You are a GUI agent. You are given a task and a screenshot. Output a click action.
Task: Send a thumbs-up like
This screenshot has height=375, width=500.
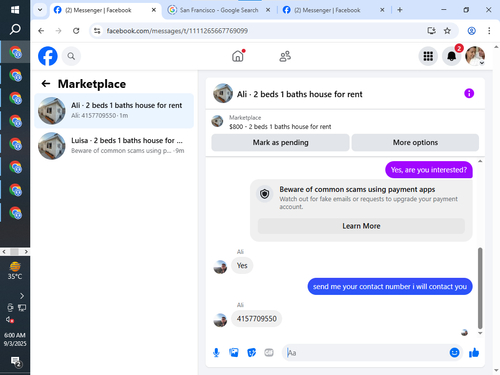click(x=474, y=352)
